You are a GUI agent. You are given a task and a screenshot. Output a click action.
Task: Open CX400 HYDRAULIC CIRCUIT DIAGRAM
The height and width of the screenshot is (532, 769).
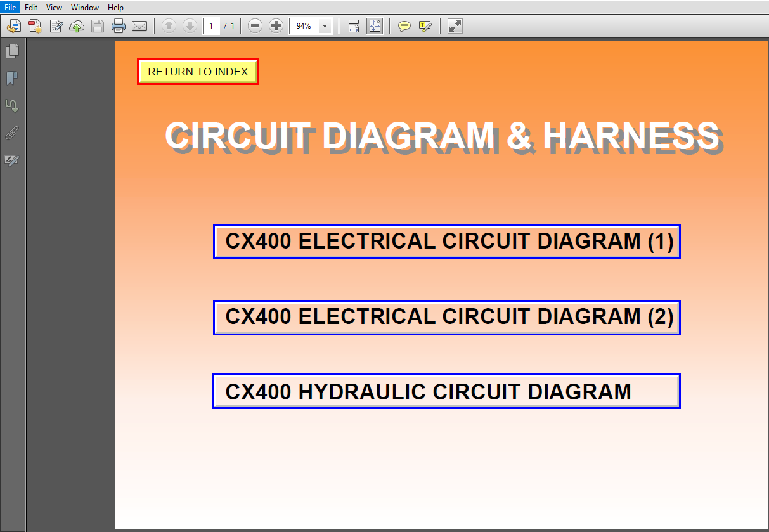446,391
